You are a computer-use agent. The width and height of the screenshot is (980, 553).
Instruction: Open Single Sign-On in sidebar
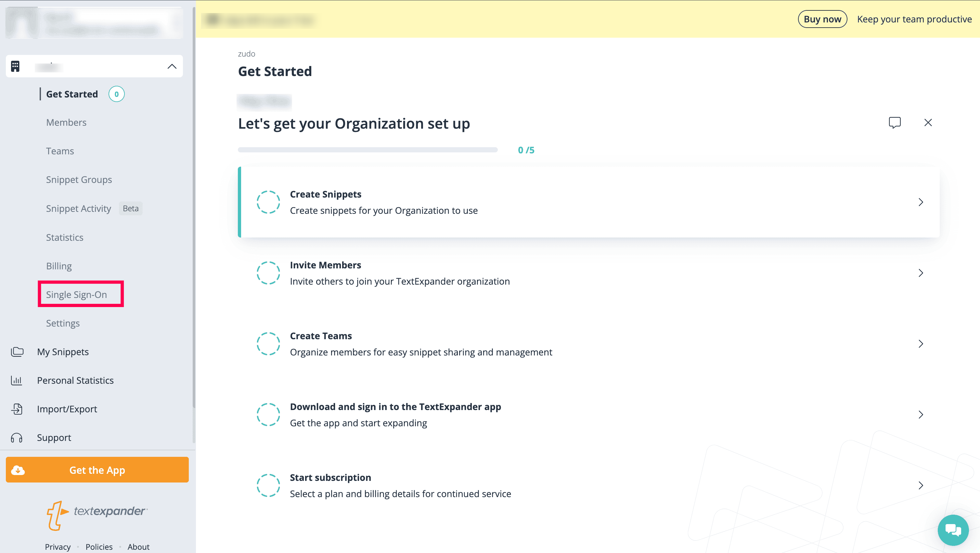(x=76, y=294)
